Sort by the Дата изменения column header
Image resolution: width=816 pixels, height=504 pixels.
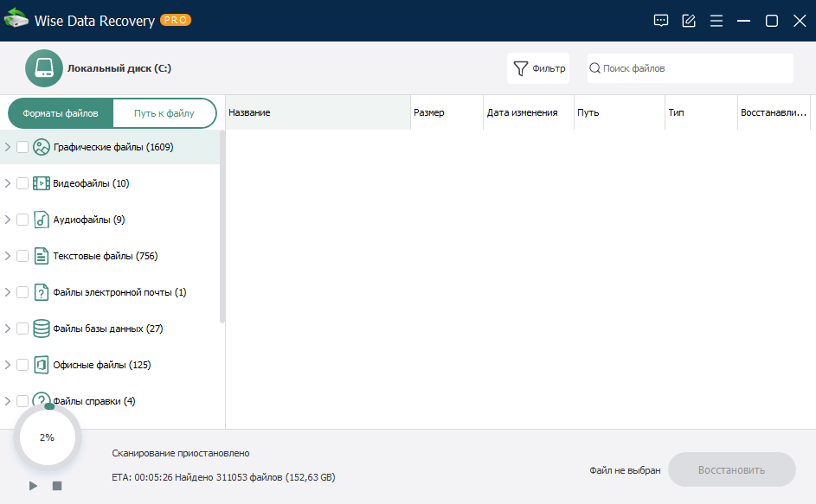(529, 112)
